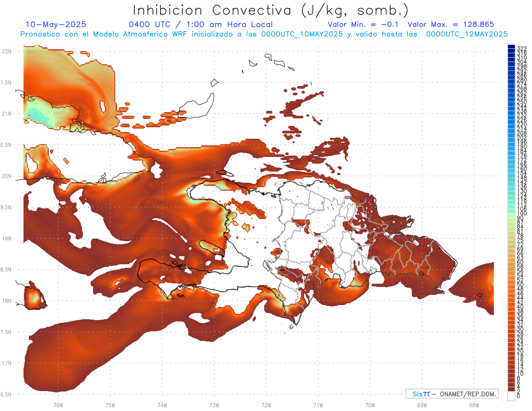Click the "21N" latitude label
Screen dimensions: 532x411
[x=6, y=114]
